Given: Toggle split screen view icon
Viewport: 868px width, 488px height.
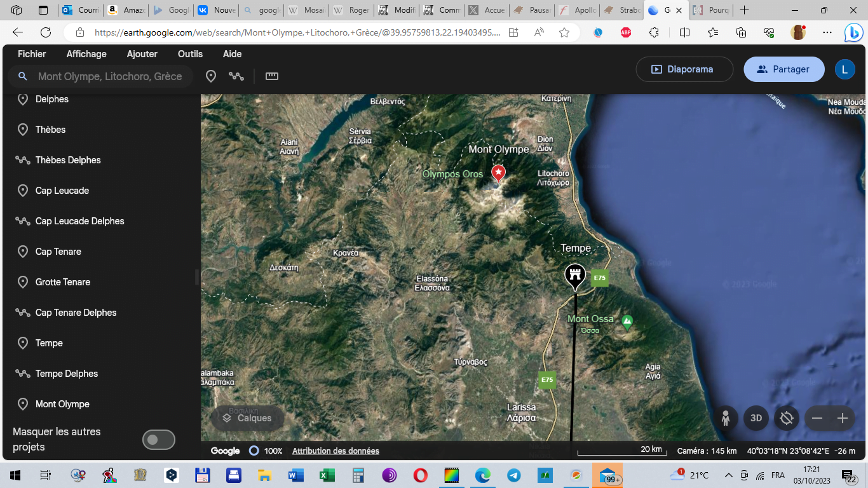Looking at the screenshot, I should [684, 32].
